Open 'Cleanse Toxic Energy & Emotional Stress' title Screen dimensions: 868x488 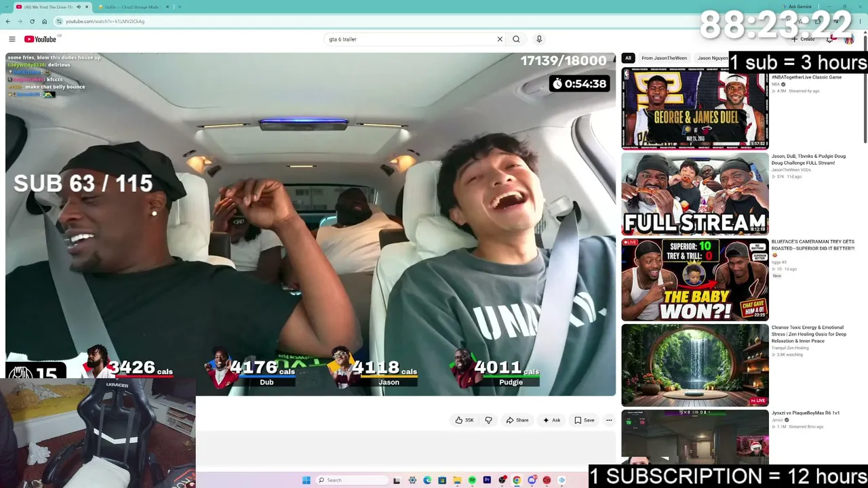click(809, 334)
